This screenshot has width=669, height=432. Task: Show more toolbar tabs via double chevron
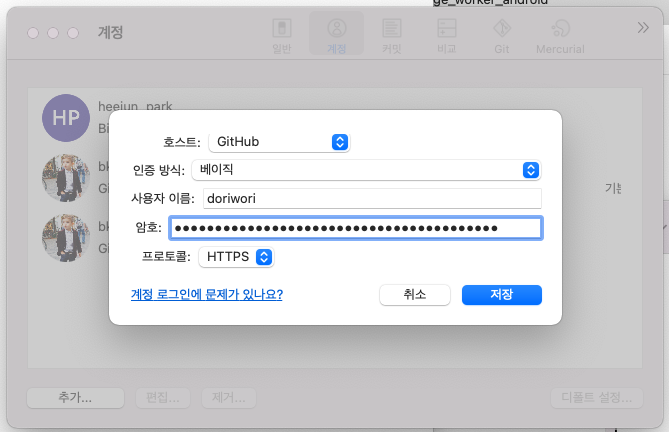click(643, 28)
